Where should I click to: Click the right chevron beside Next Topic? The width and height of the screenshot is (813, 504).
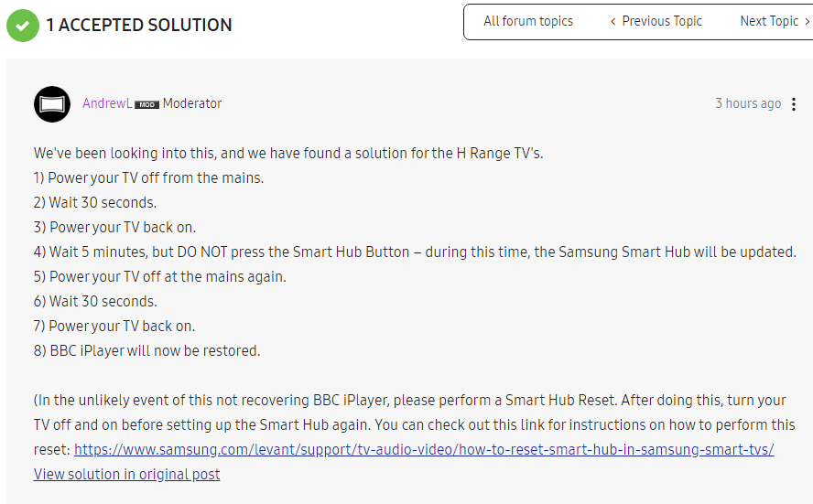click(x=806, y=21)
